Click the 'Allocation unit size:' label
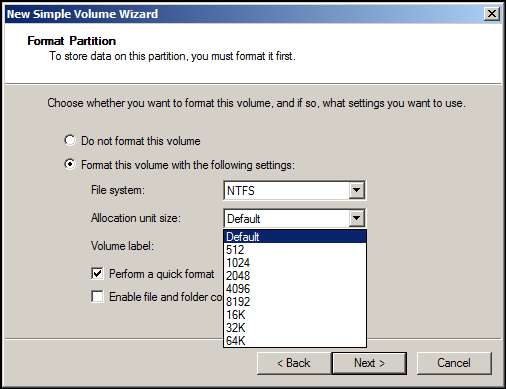The image size is (506, 389). 136,218
